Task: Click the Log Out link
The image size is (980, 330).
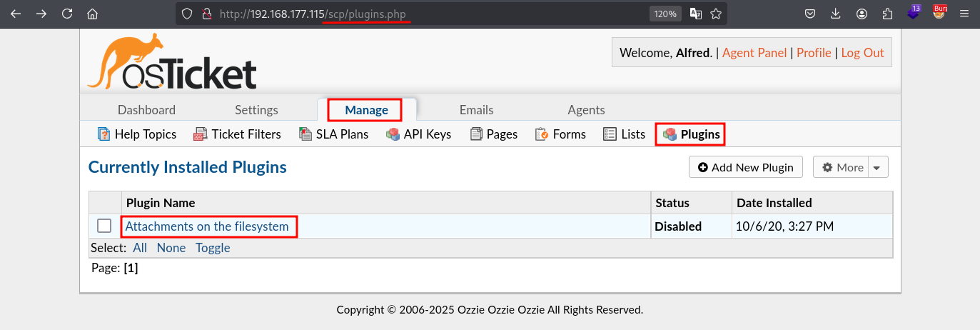Action: tap(862, 53)
